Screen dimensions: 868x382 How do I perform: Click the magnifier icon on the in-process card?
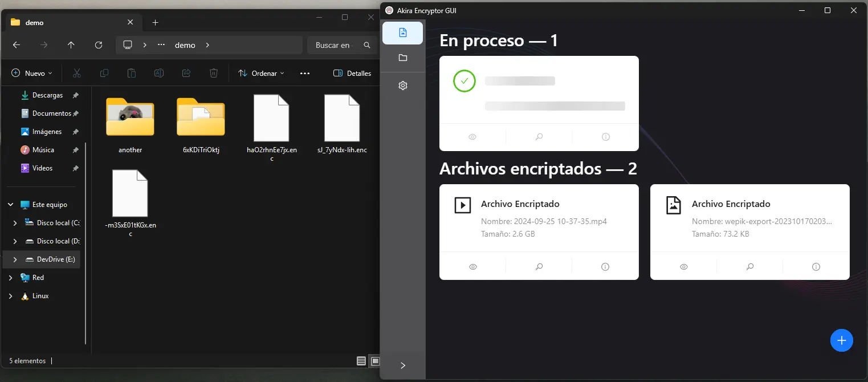[538, 137]
